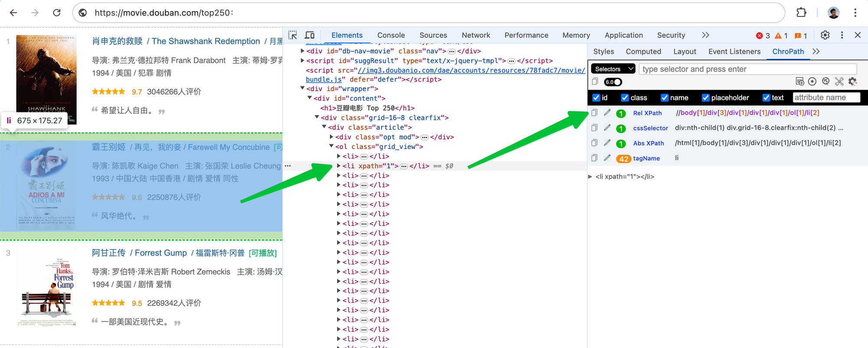Expand the div class="opt mod" node
This screenshot has height=348, width=868.
tap(332, 137)
